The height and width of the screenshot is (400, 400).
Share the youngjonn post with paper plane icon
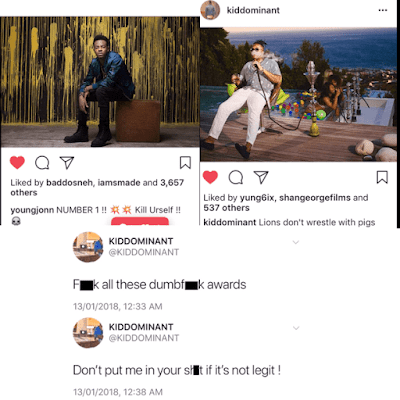67,162
